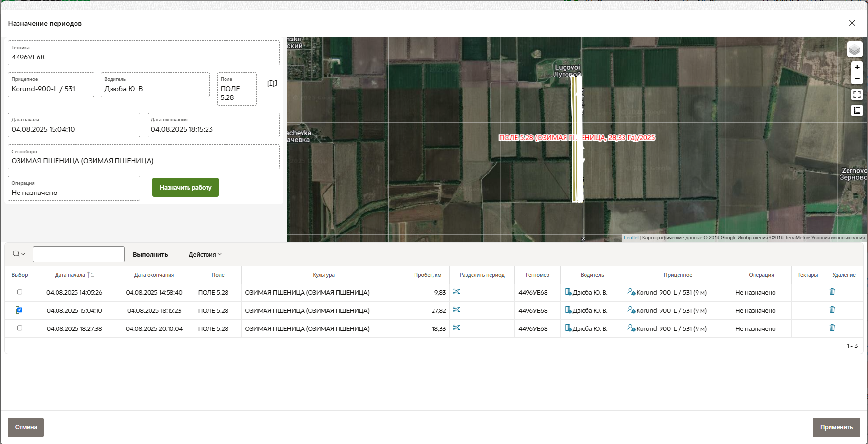The height and width of the screenshot is (444, 868).
Task: Click the map icon beside the Поле field
Action: (x=272, y=84)
